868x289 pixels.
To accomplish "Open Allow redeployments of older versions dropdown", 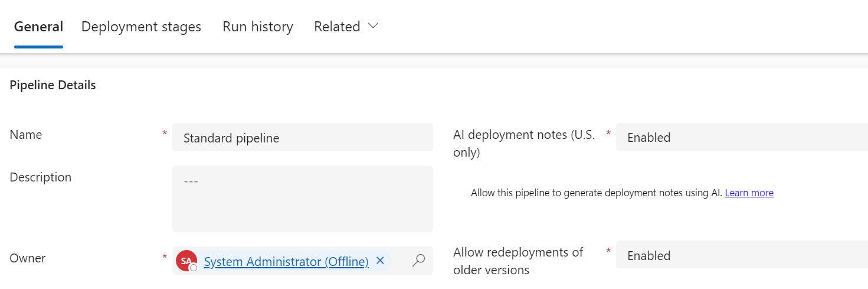I will (742, 255).
